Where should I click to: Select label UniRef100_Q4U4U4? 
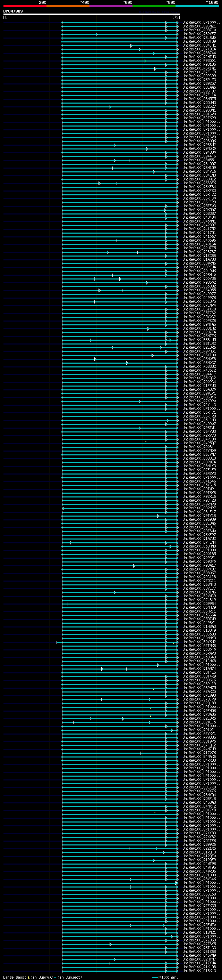point(199,217)
